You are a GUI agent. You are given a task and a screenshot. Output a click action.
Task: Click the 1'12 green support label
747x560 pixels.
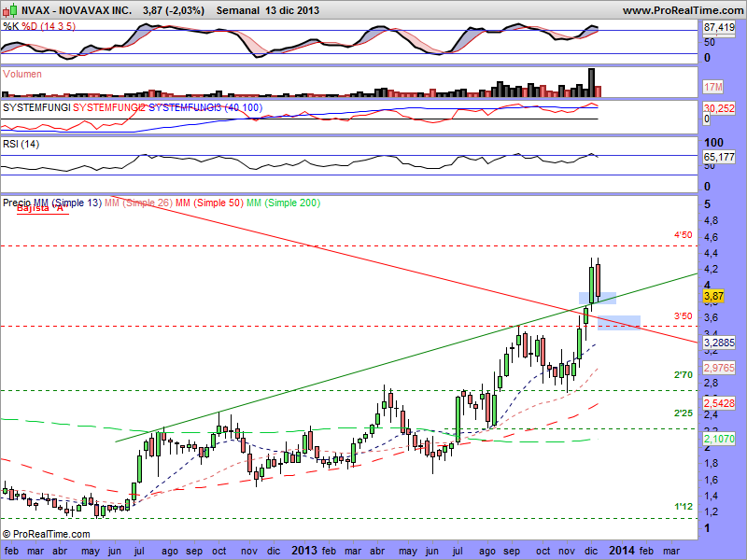[683, 507]
